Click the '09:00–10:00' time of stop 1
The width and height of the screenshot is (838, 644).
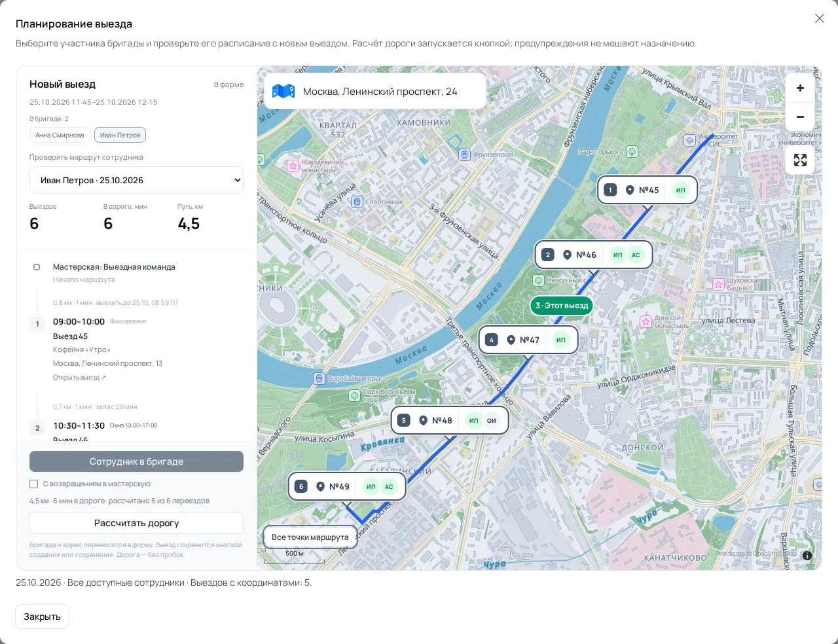click(x=79, y=321)
